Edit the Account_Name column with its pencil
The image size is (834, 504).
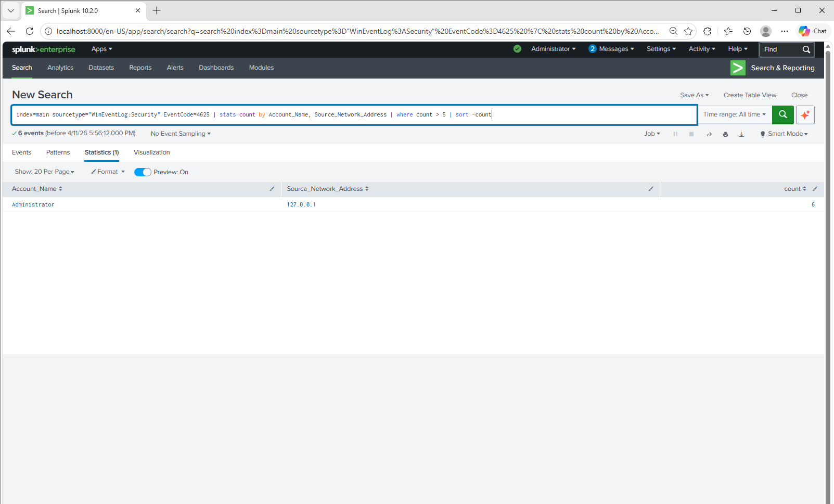tap(272, 189)
